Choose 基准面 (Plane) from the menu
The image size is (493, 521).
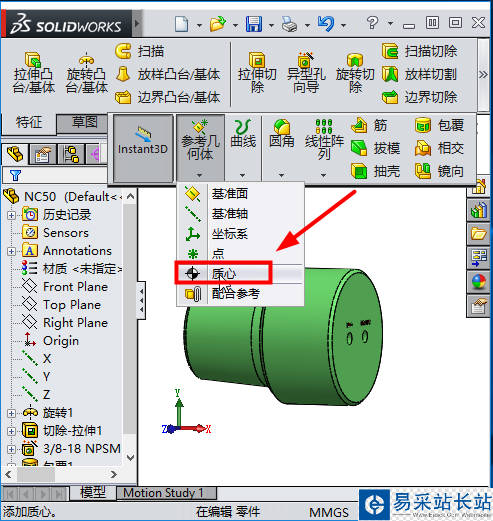[240, 194]
